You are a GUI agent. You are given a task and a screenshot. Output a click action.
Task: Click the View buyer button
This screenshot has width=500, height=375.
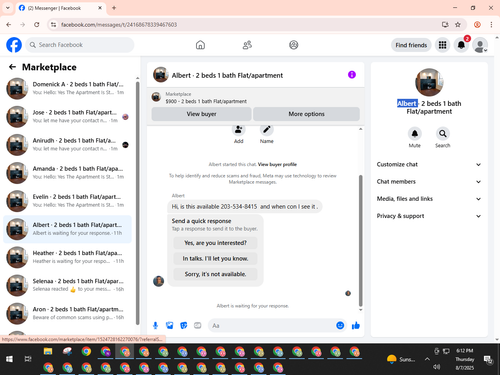coord(201,114)
